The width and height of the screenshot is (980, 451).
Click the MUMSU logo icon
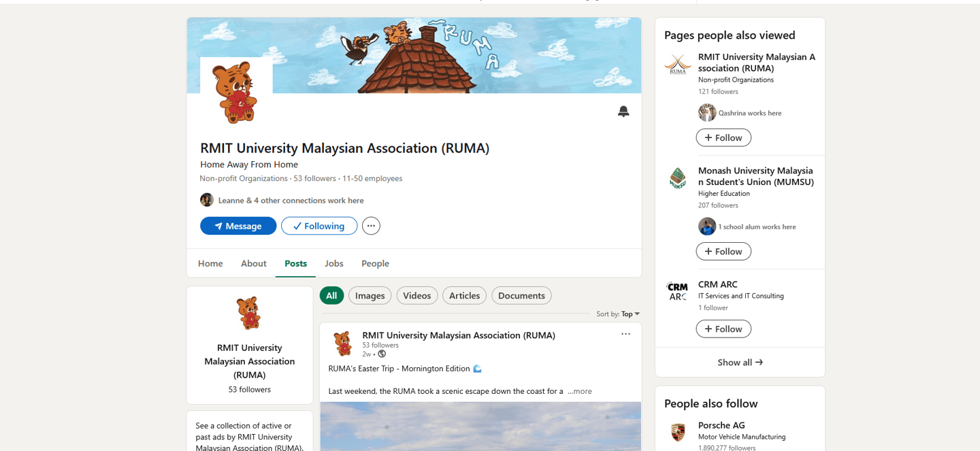(678, 178)
